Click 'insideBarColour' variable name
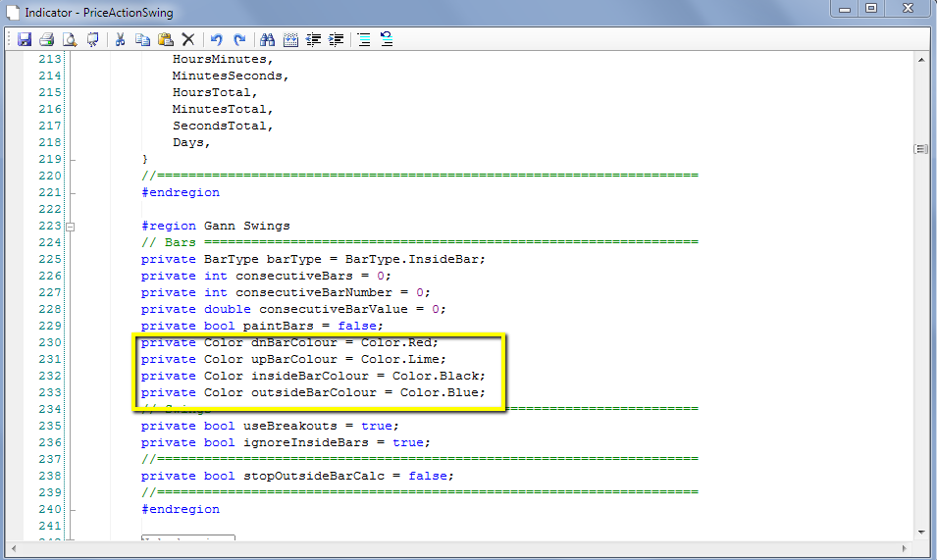Image resolution: width=937 pixels, height=560 pixels. 309,377
